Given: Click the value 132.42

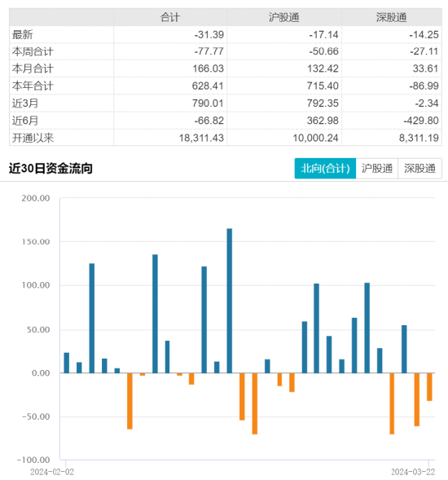Looking at the screenshot, I should click(x=323, y=68).
